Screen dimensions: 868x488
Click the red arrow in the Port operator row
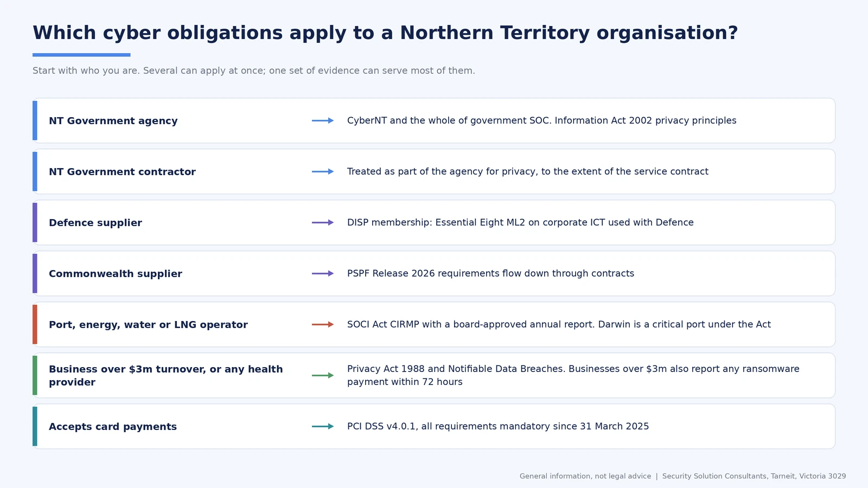[323, 324]
